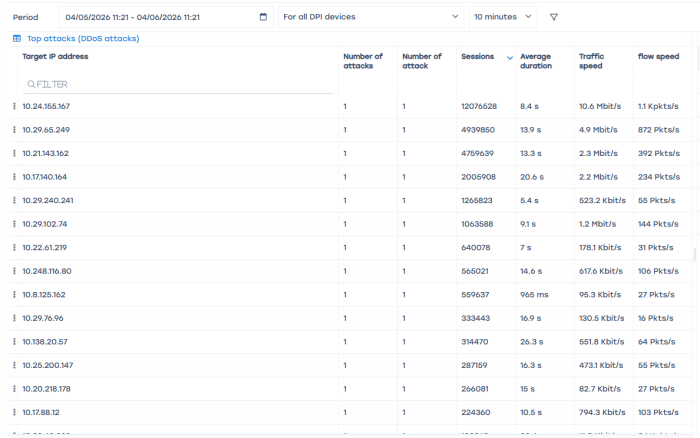The height and width of the screenshot is (438, 700).
Task: Select IP address 10.24.155.167
Action: pyautogui.click(x=46, y=106)
